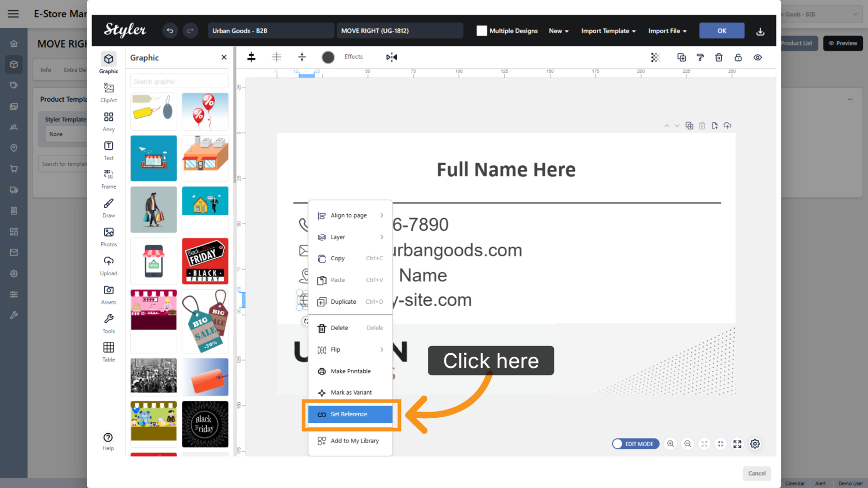Click the mirror flip icon in toolbar
This screenshot has height=488, width=868.
[x=392, y=57]
